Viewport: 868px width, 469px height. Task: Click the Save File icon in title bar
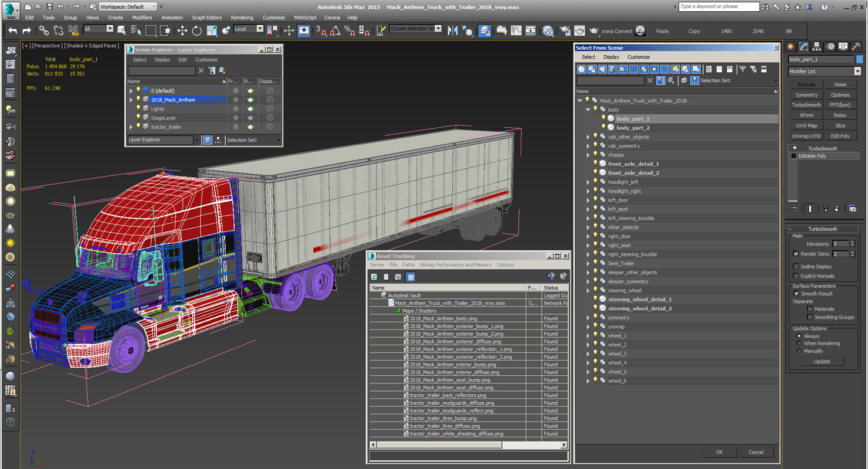(49, 6)
